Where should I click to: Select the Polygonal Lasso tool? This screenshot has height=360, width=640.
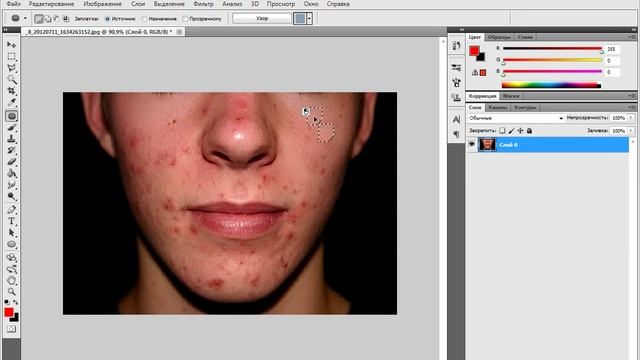[x=11, y=68]
